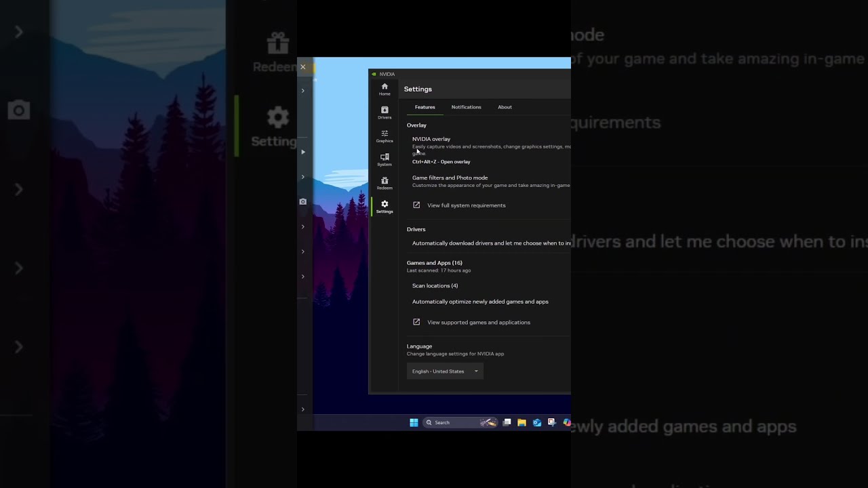Open the Scan locations (4) row
The height and width of the screenshot is (488, 868).
pos(435,285)
